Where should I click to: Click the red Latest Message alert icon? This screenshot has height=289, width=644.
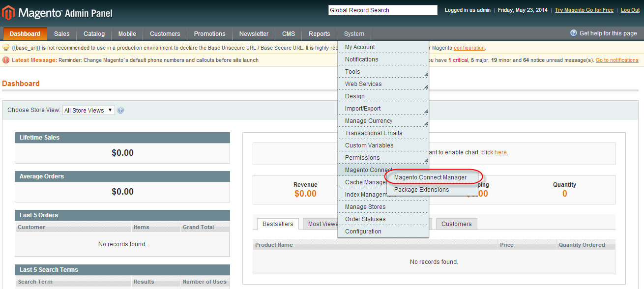point(6,60)
